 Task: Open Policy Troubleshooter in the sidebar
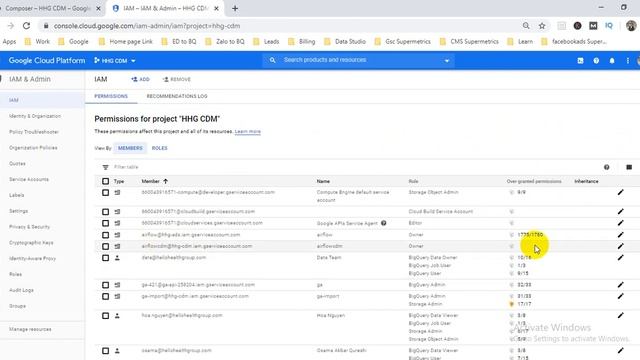pyautogui.click(x=34, y=132)
